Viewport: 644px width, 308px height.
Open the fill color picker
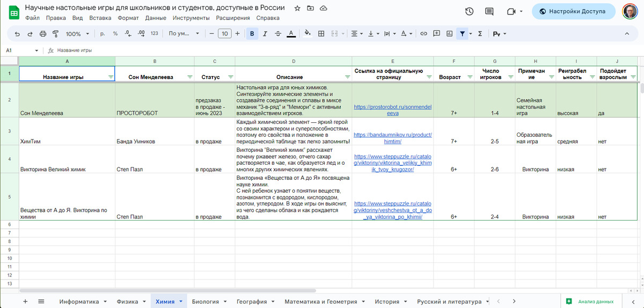(x=308, y=34)
